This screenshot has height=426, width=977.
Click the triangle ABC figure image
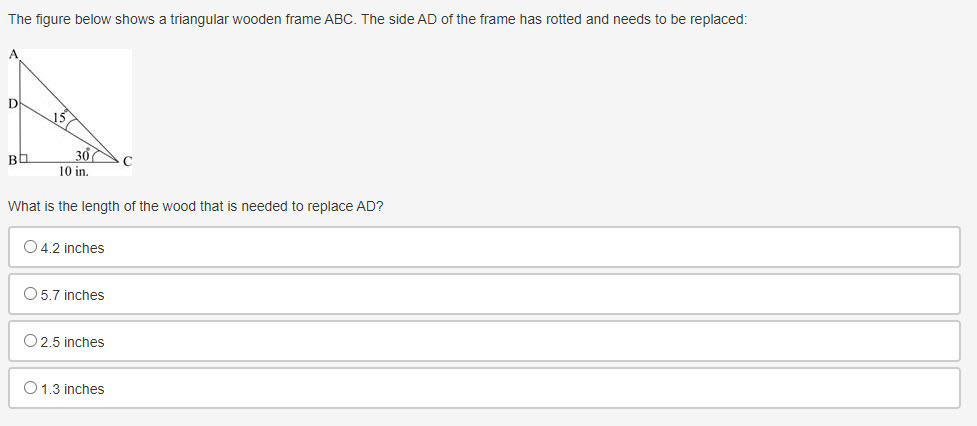(x=72, y=112)
